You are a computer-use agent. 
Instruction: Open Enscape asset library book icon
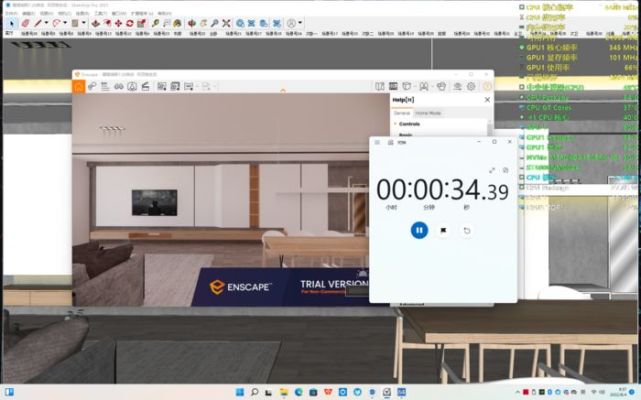click(380, 86)
